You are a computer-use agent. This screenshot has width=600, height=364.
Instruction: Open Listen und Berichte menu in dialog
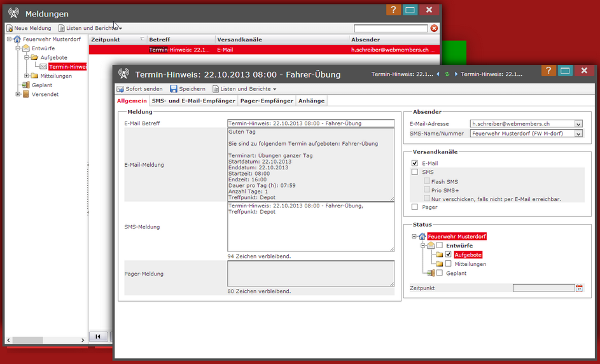[244, 89]
